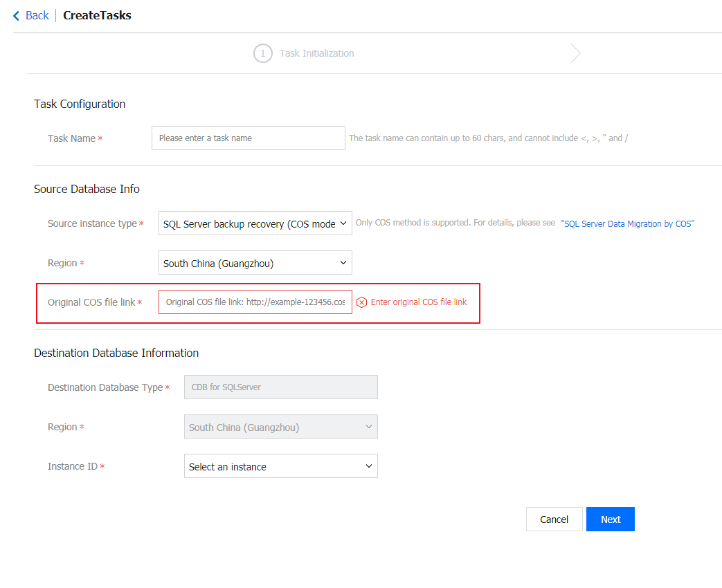Expand the source Region dropdown
This screenshot has width=722, height=588.
[x=255, y=263]
